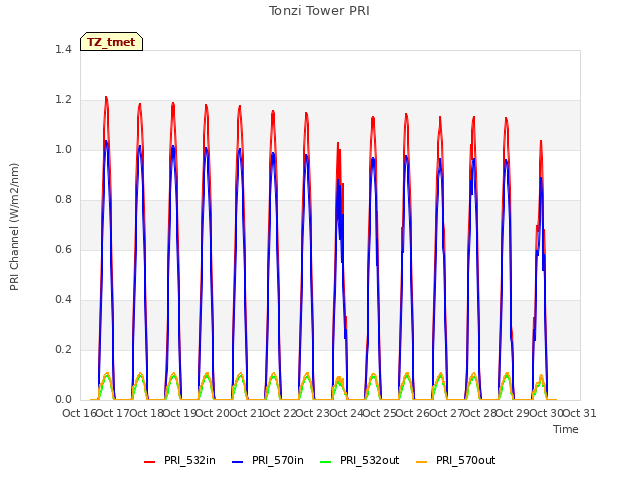
Task: Click the 1.2 y-axis tick label
Action: coord(63,100)
